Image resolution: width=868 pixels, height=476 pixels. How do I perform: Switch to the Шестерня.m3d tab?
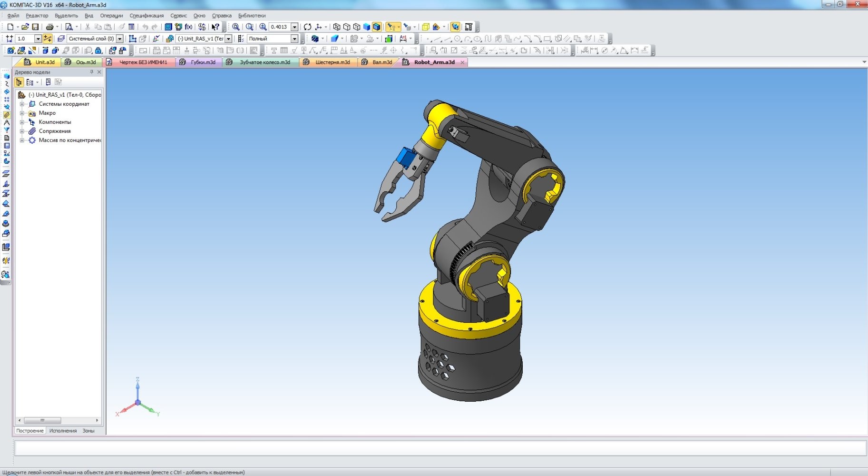pos(332,62)
